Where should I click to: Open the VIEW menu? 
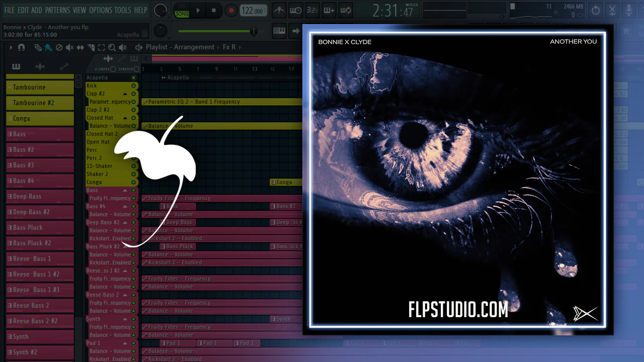[x=79, y=10]
